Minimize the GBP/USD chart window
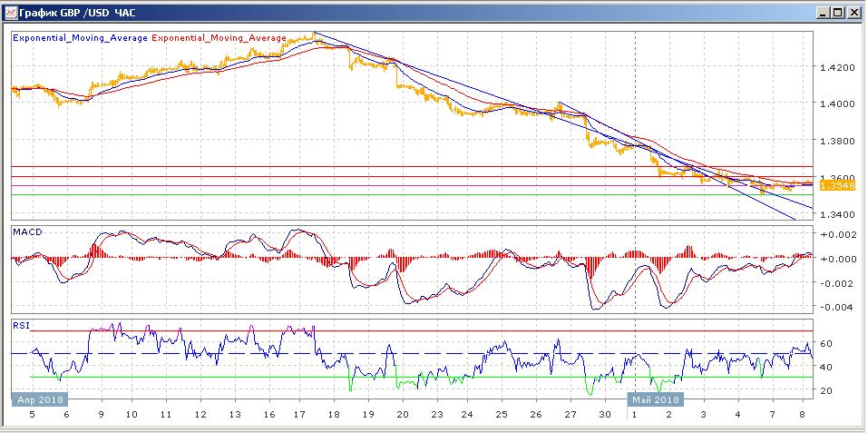 822,13
